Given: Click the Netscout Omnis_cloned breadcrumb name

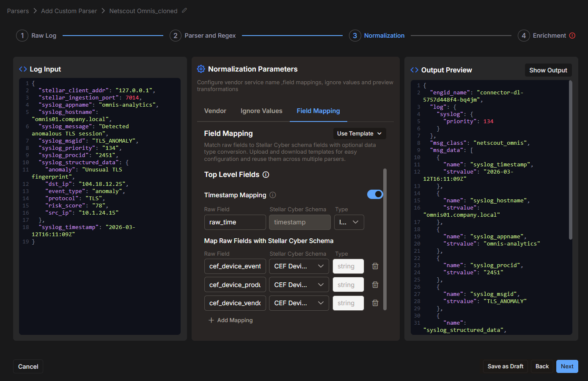Looking at the screenshot, I should tap(143, 11).
